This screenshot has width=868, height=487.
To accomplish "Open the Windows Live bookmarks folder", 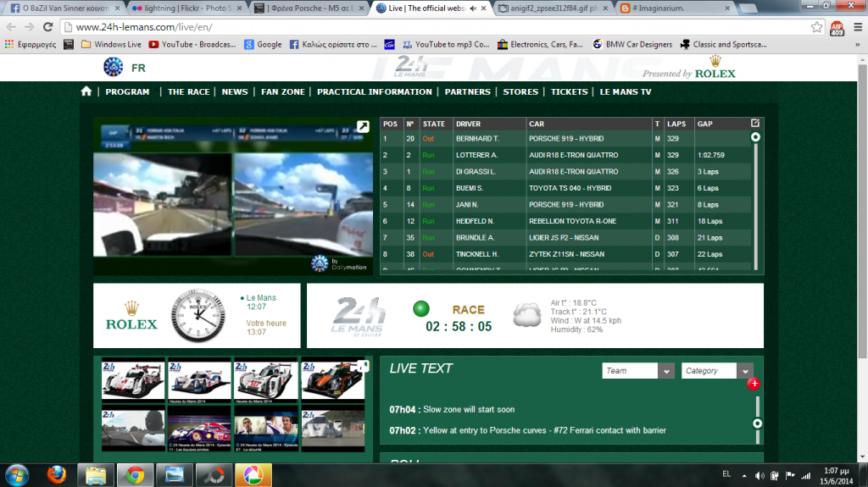I will pyautogui.click(x=111, y=44).
